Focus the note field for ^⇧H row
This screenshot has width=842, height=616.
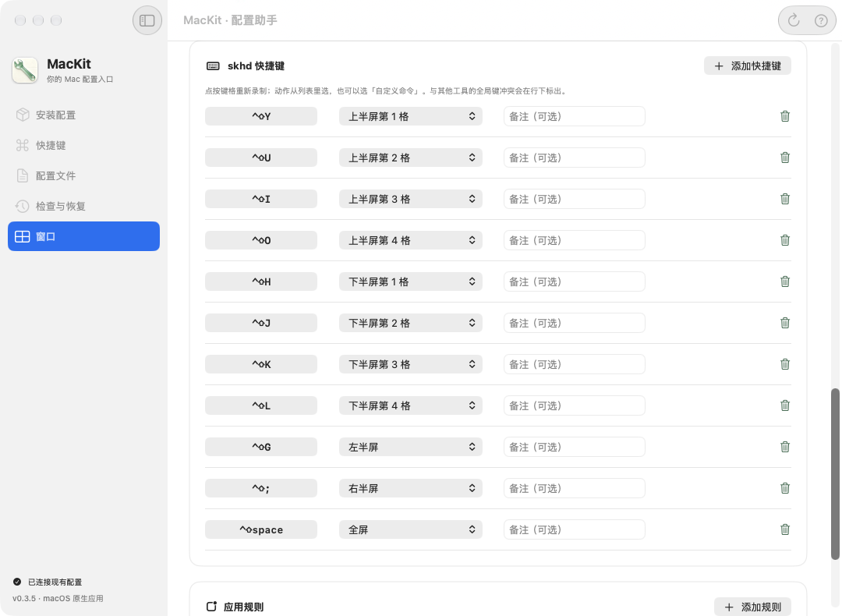[x=574, y=282]
